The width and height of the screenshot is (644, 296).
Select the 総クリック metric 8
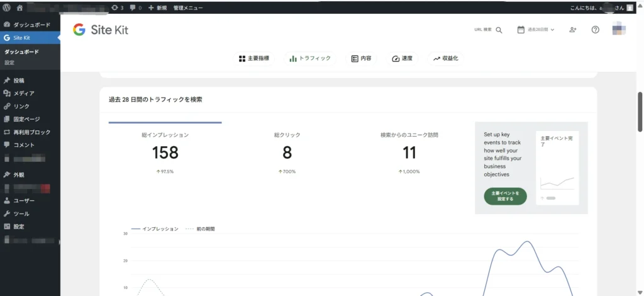coord(287,152)
